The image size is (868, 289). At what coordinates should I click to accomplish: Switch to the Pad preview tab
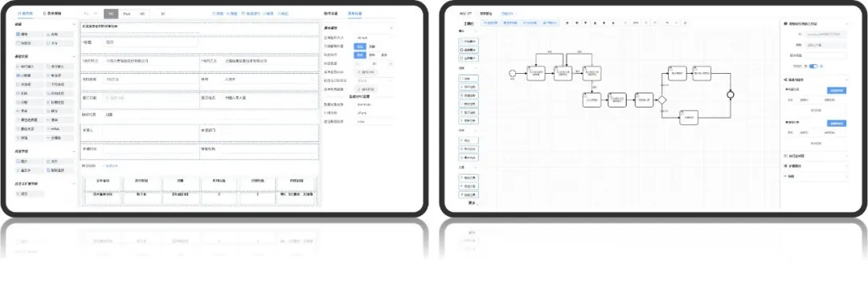127,13
